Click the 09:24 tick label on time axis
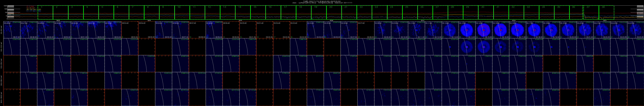This screenshot has width=644, height=106. (605, 20)
